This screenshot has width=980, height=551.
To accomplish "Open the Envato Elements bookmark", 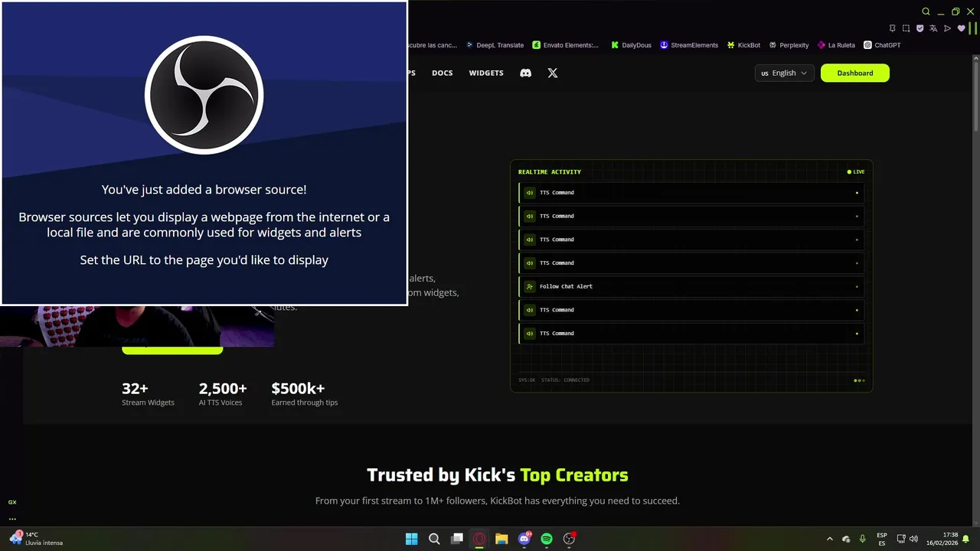I will coord(566,45).
